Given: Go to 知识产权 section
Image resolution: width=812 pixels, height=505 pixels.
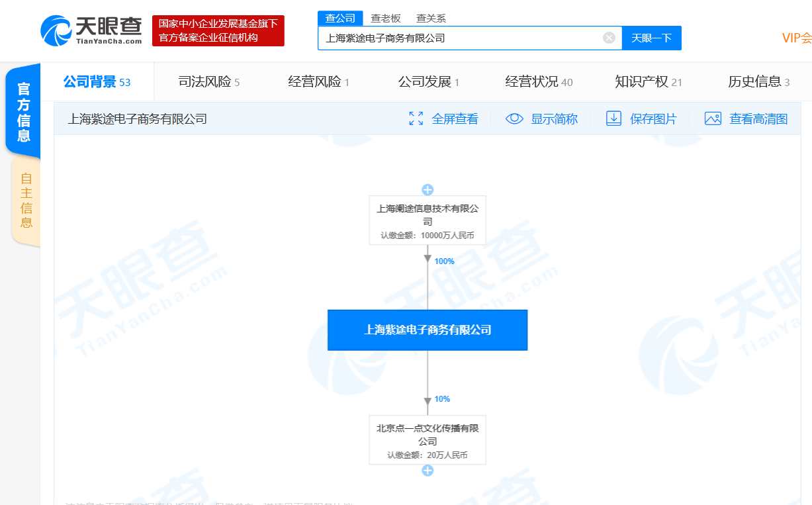Looking at the screenshot, I should [648, 82].
